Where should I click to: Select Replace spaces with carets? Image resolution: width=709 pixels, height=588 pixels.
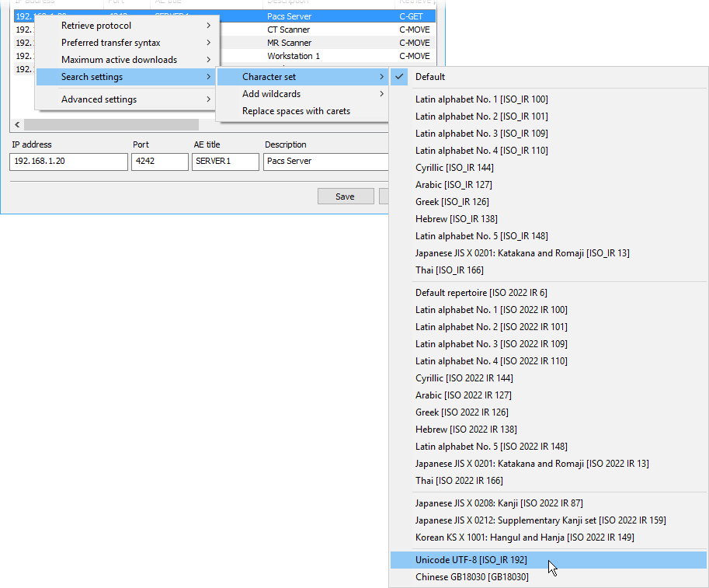(295, 111)
